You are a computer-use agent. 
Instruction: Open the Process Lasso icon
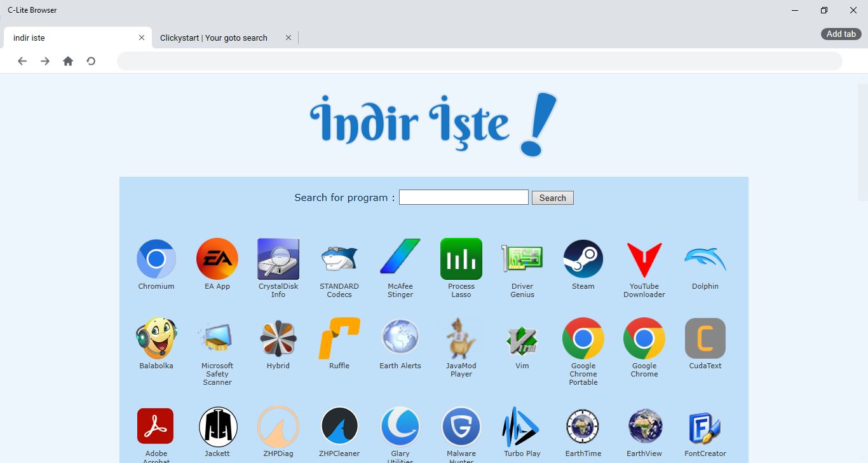coord(461,259)
